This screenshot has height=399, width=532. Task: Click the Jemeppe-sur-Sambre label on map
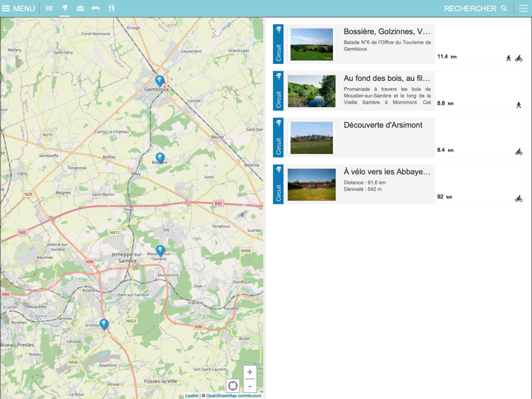(x=127, y=257)
